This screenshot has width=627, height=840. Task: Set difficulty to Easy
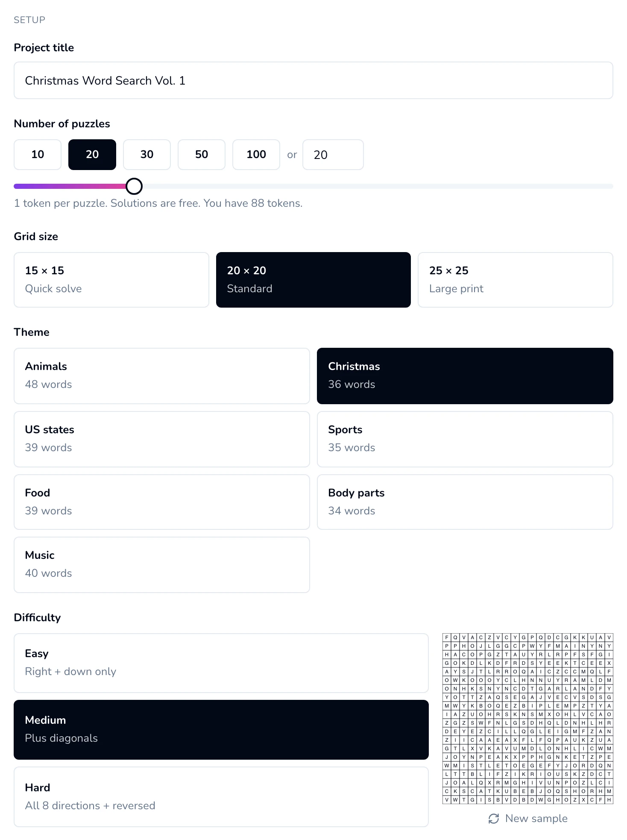pyautogui.click(x=221, y=663)
